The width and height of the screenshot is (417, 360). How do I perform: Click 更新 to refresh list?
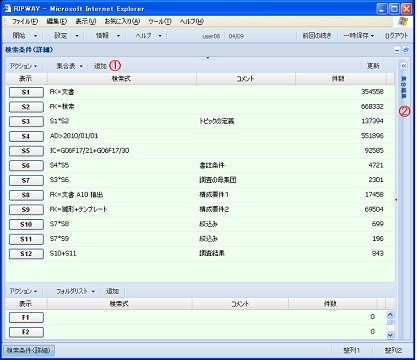(373, 66)
